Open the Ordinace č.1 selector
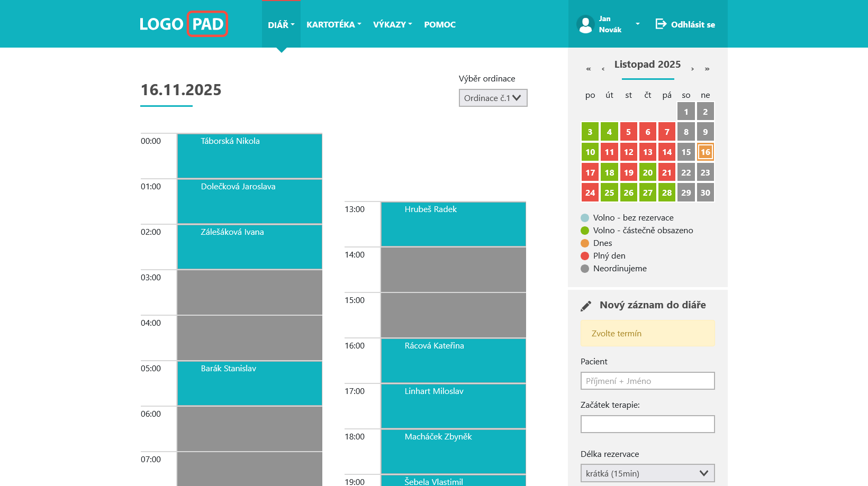This screenshot has height=486, width=868. (x=493, y=98)
